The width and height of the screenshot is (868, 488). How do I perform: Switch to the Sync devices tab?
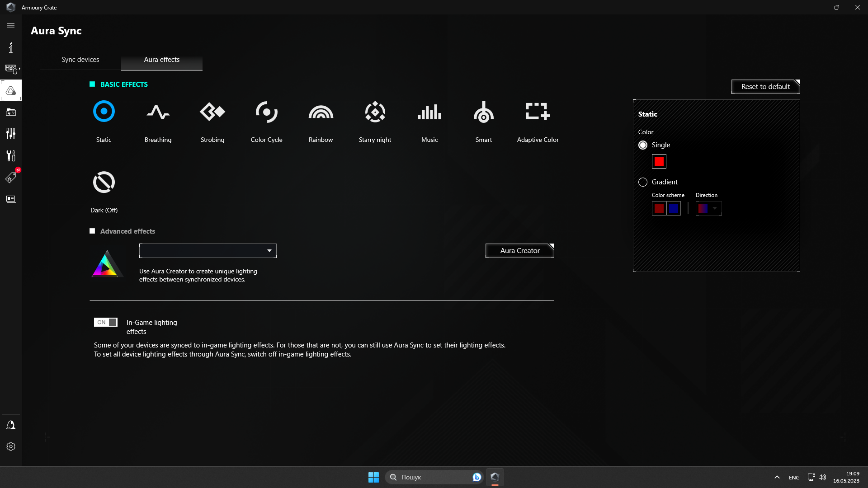pyautogui.click(x=80, y=59)
